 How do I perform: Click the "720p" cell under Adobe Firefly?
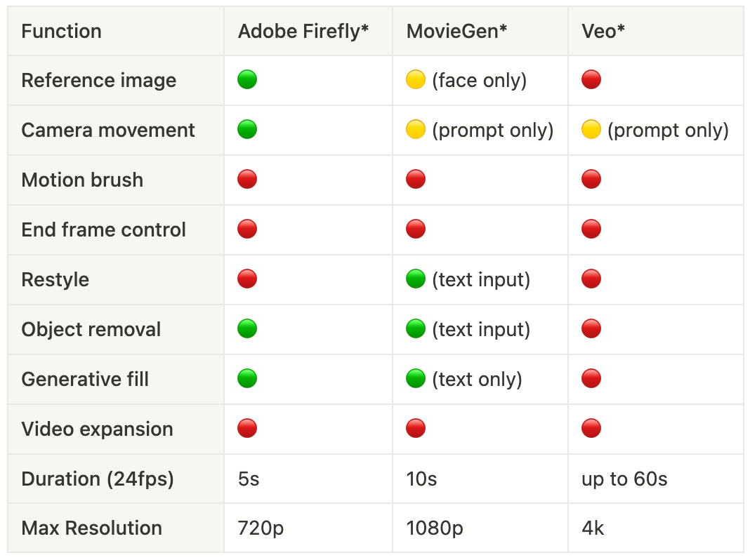point(261,528)
